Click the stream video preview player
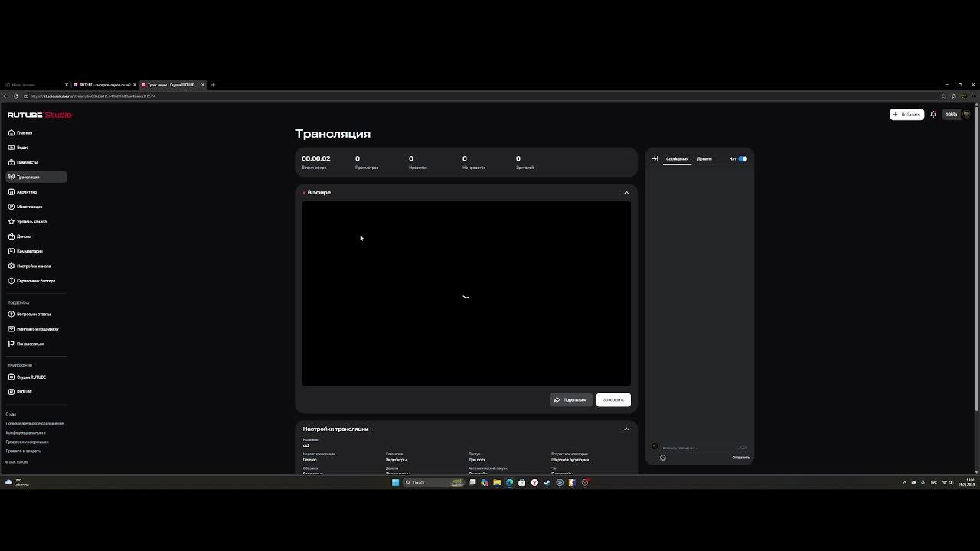Viewport: 980px width, 551px height. (x=466, y=294)
